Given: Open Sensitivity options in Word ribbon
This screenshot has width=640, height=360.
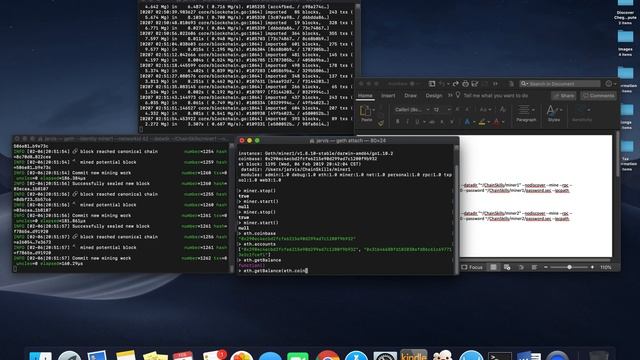Looking at the screenshot, I should 582,113.
